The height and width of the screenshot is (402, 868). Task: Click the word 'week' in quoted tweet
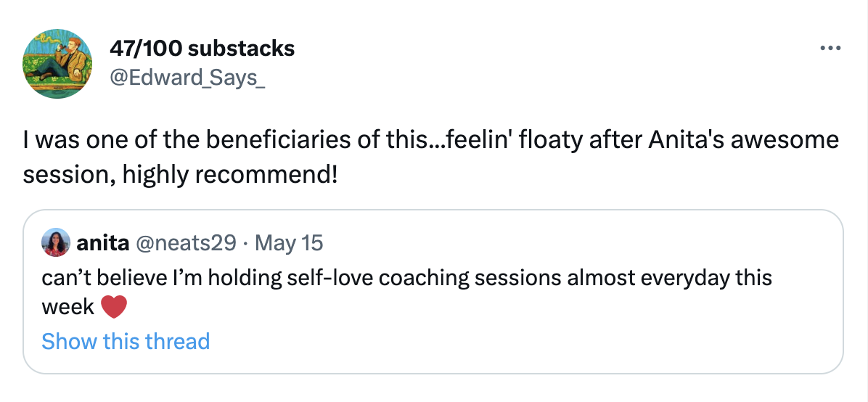[x=67, y=307]
